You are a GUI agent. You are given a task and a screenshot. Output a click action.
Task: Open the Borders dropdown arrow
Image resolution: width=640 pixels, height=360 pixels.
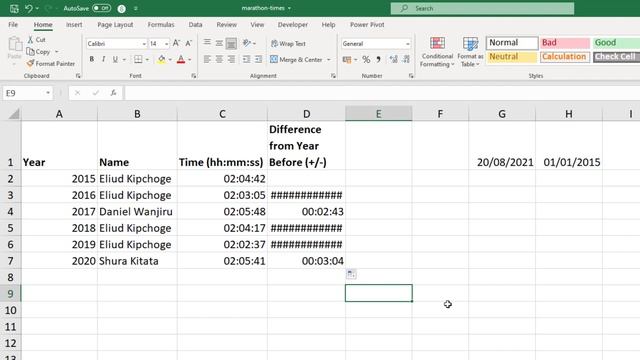point(147,60)
